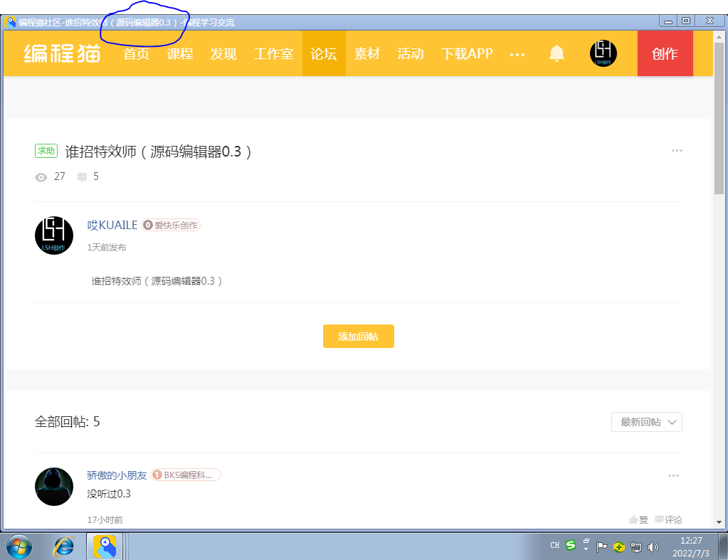Open 骄傲的小朋友 profile link
This screenshot has height=560, width=728.
point(117,475)
